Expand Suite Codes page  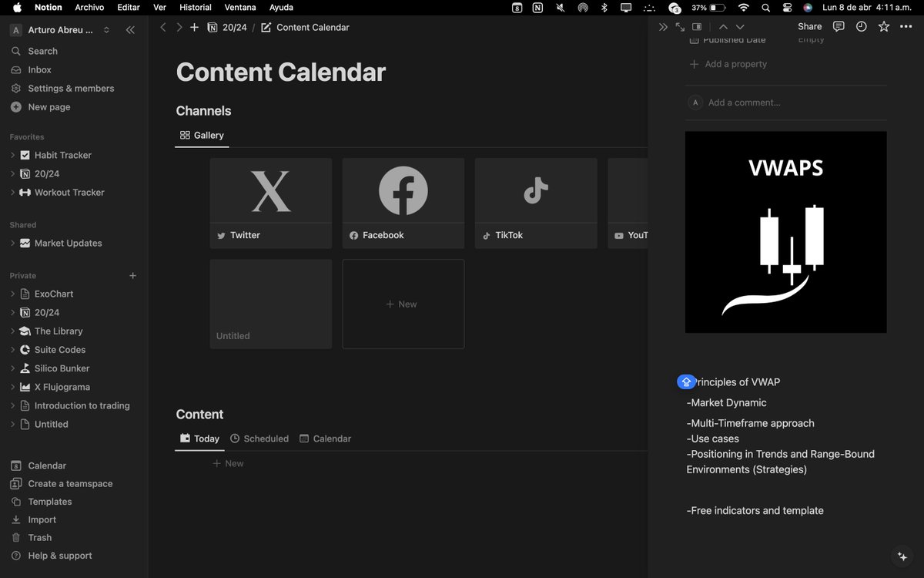[x=13, y=350]
